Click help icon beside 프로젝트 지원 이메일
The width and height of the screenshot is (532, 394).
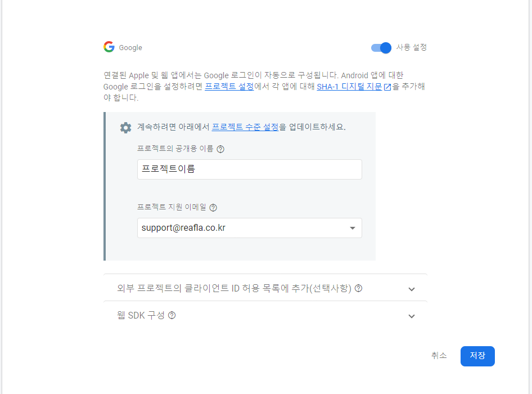pos(213,208)
